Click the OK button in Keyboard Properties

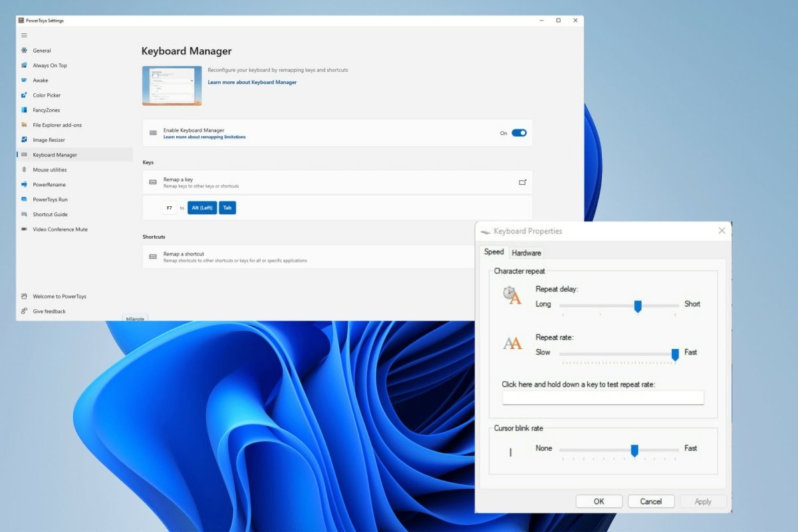pos(598,501)
